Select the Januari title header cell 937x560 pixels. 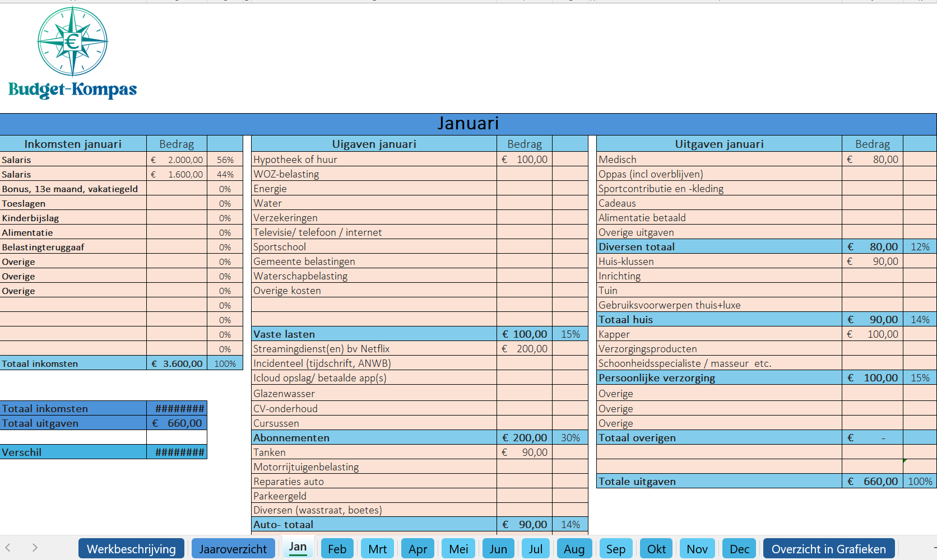point(468,124)
